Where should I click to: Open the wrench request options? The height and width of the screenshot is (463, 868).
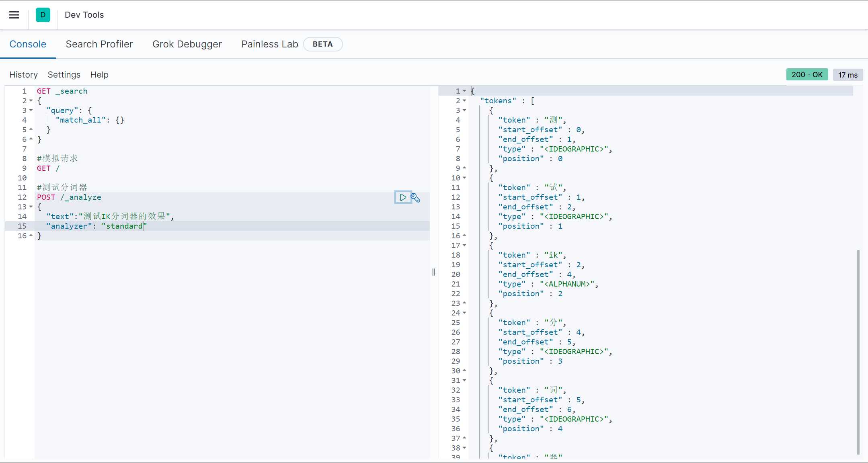point(415,198)
